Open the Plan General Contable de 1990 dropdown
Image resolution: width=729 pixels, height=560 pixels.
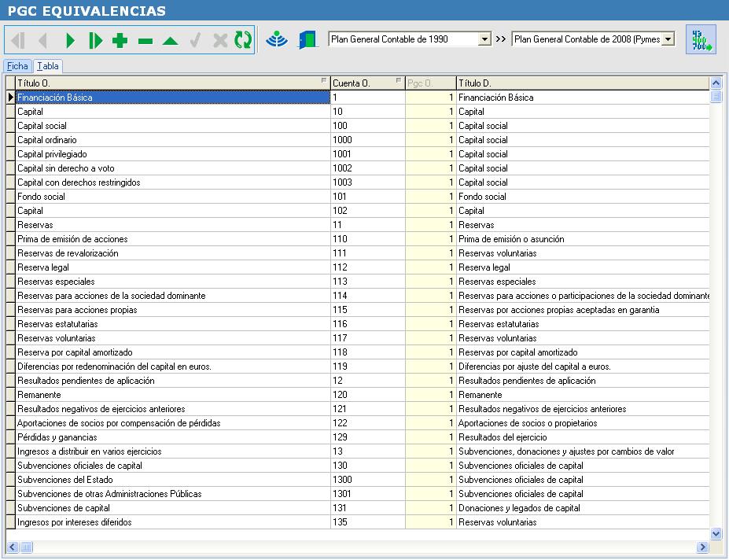pyautogui.click(x=484, y=39)
